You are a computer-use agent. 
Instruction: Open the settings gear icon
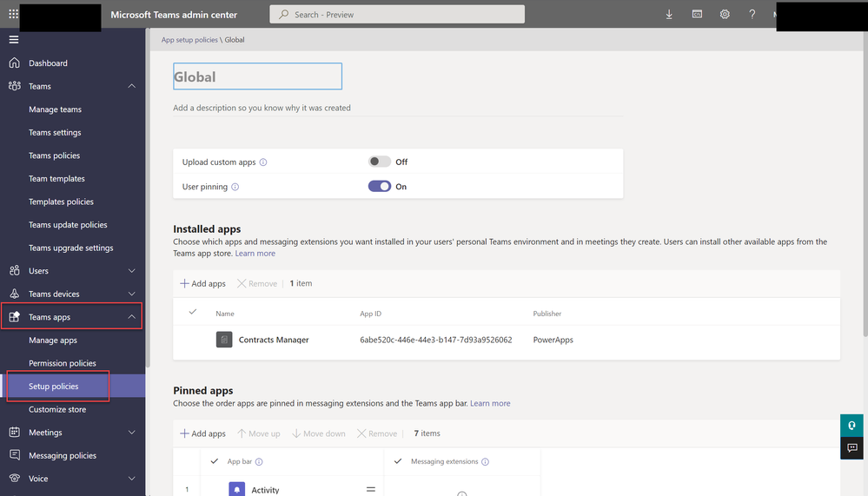(725, 15)
